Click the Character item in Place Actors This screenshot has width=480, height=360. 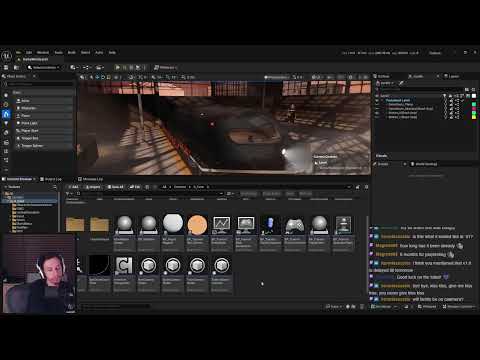click(x=43, y=108)
